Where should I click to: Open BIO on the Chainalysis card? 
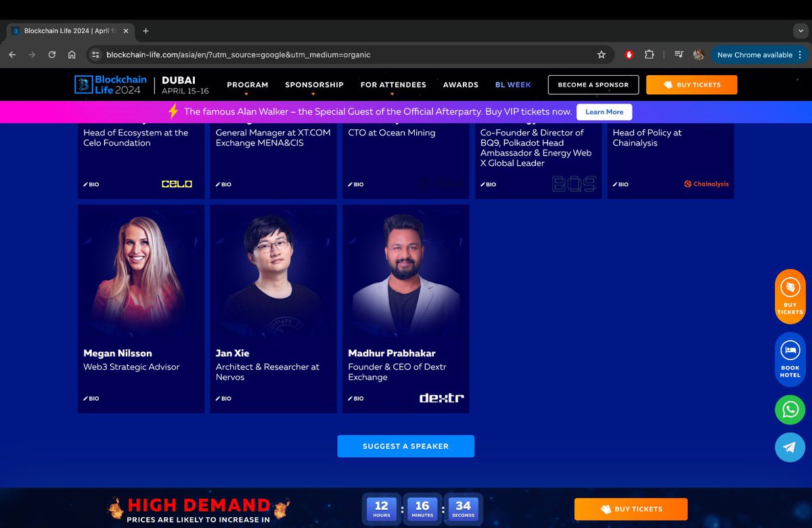tap(621, 184)
